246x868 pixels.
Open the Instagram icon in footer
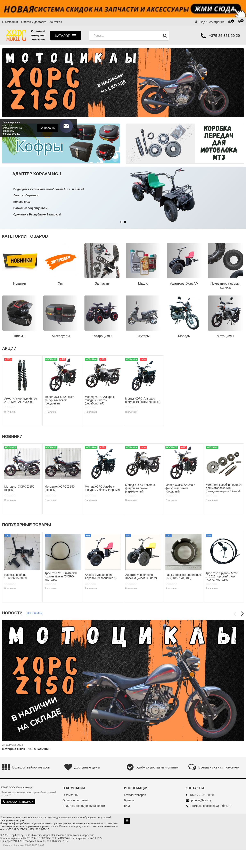coord(127,821)
